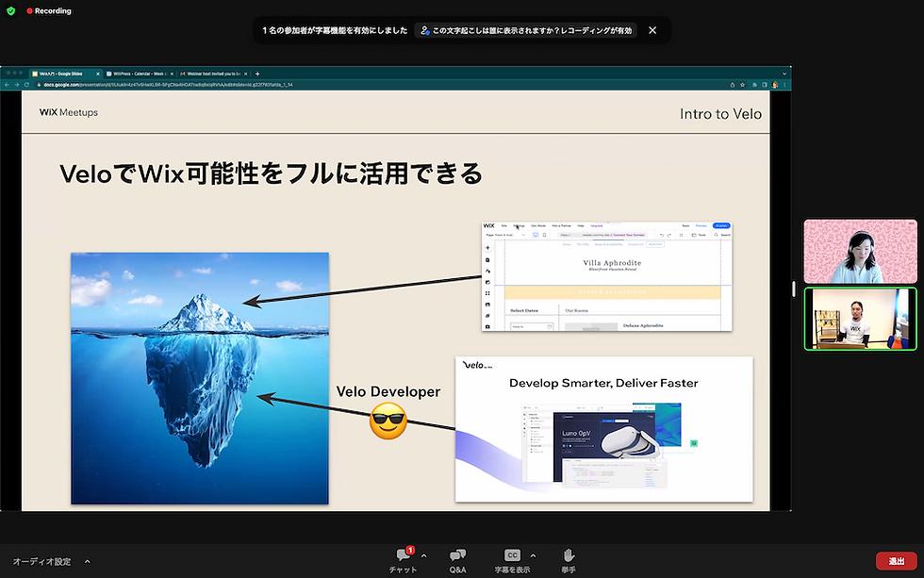Click the slide title 'VeloでWix可能性をフルに活用できる'
The width and height of the screenshot is (924, 578).
pos(272,173)
